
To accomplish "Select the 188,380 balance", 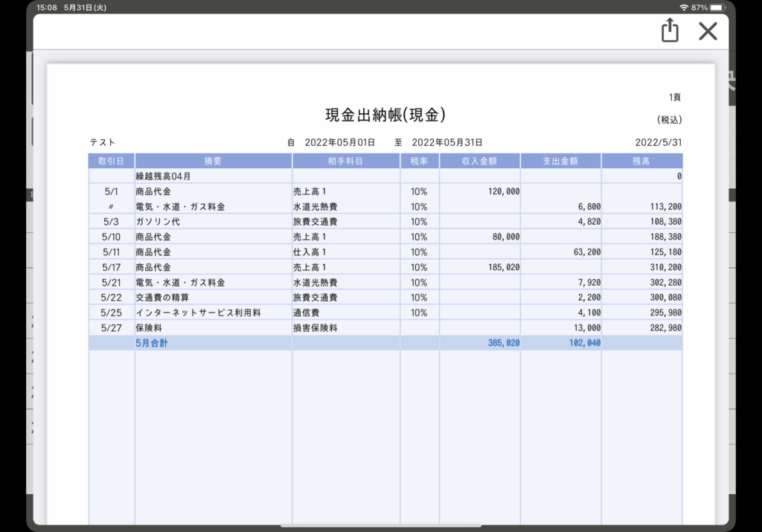I will click(666, 237).
